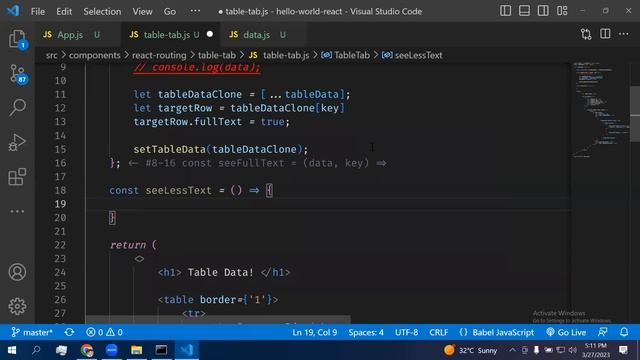Change encoding via UTF-8

pyautogui.click(x=407, y=332)
